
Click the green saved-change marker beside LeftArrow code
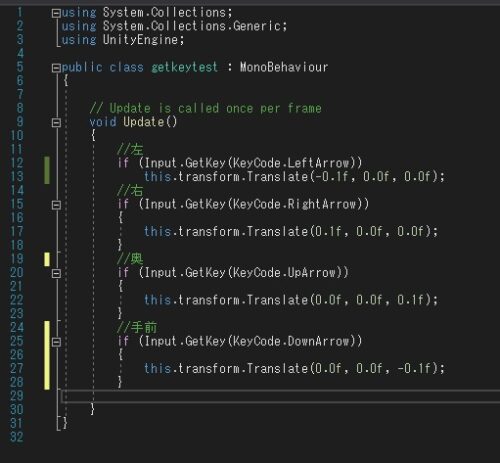(x=47, y=170)
